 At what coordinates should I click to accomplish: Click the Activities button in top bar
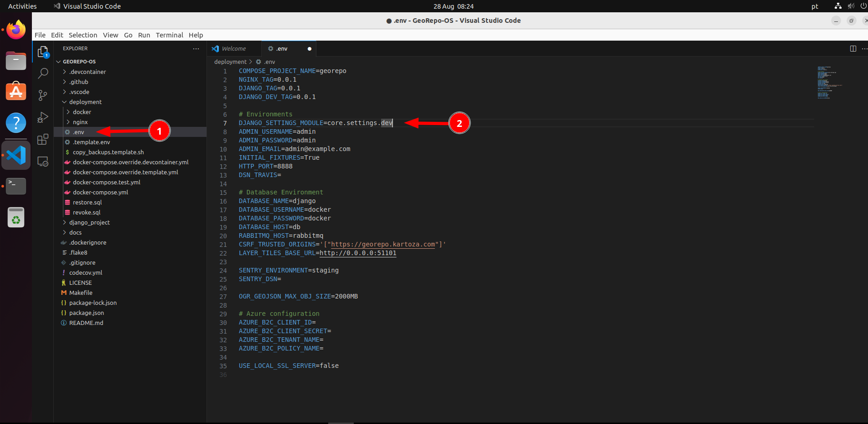(x=22, y=6)
